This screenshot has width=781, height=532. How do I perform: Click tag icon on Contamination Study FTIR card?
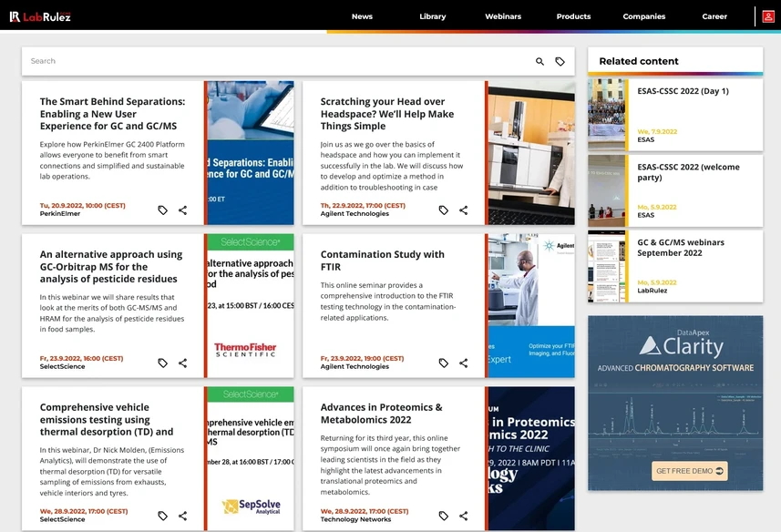(x=443, y=363)
